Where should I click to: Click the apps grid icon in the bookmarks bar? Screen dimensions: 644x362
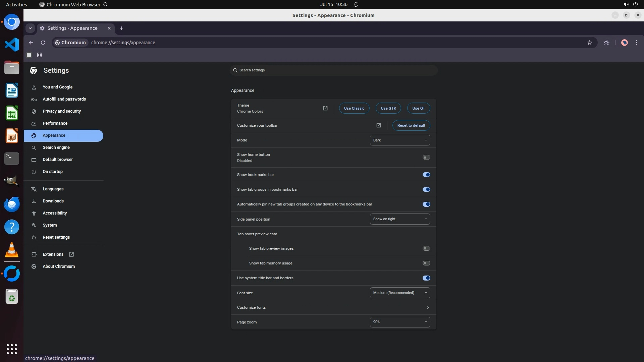point(40,55)
